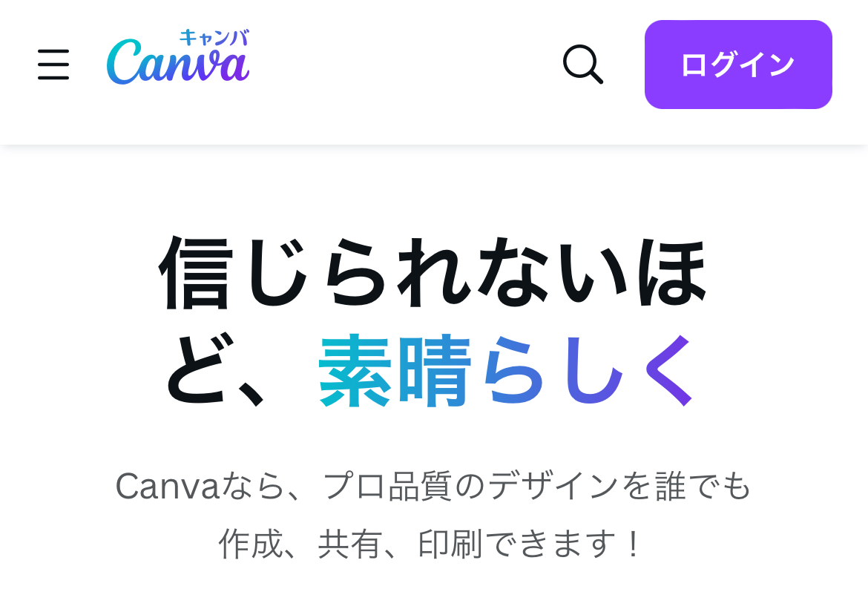
Task: Click the headline line 信じられないほ
Action: [433, 272]
